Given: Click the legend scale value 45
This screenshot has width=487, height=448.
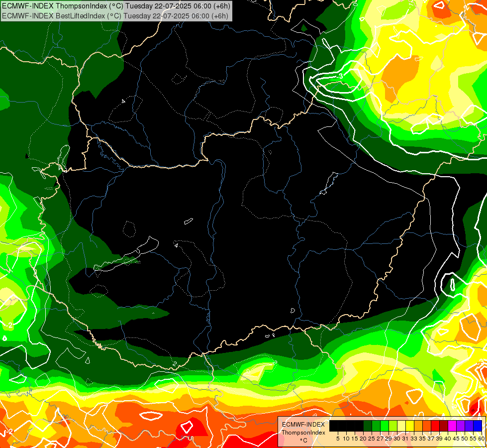Looking at the screenshot, I should [x=457, y=439].
